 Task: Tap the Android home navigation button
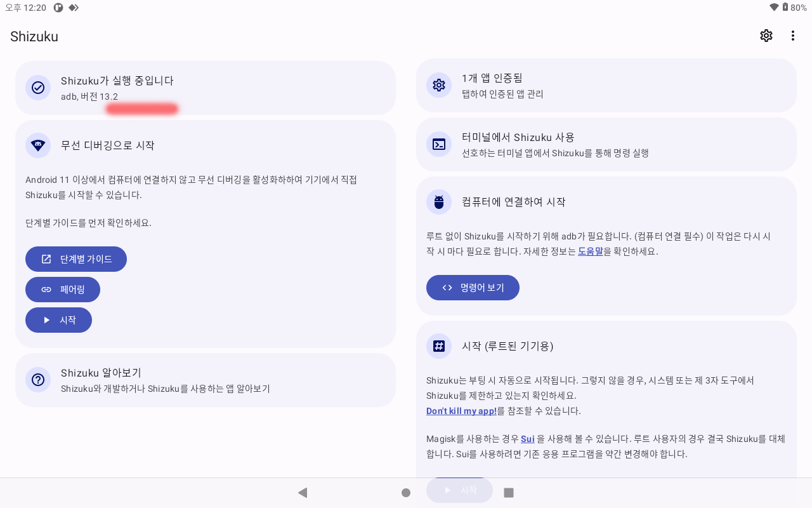coord(406,492)
